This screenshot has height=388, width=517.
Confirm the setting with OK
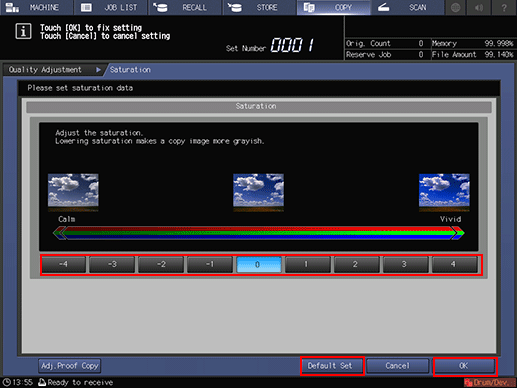click(x=464, y=366)
